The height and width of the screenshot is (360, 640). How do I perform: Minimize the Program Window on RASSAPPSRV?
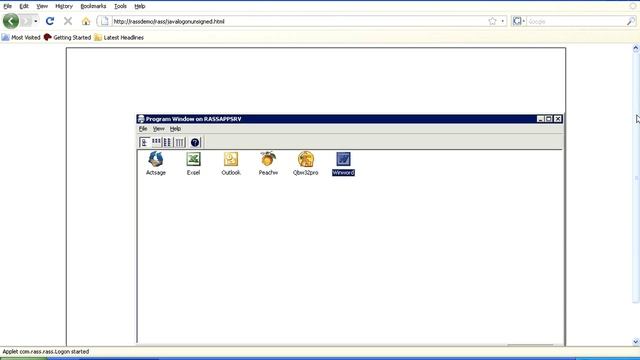540,119
